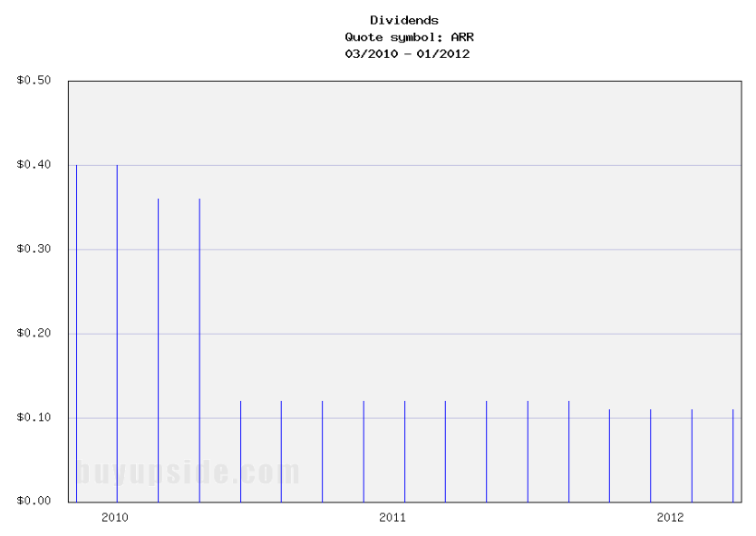756x536 pixels.
Task: Click the $0.00 y-axis label
Action: tap(34, 501)
